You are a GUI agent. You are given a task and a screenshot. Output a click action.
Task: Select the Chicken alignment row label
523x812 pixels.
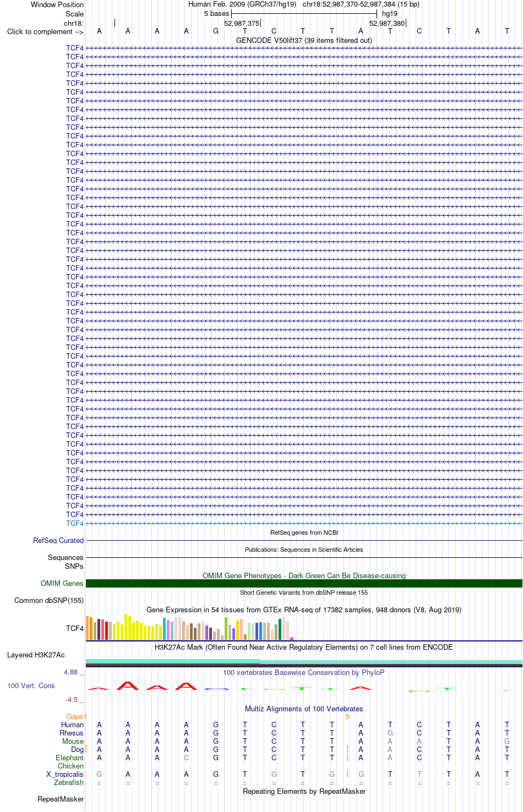(x=70, y=766)
